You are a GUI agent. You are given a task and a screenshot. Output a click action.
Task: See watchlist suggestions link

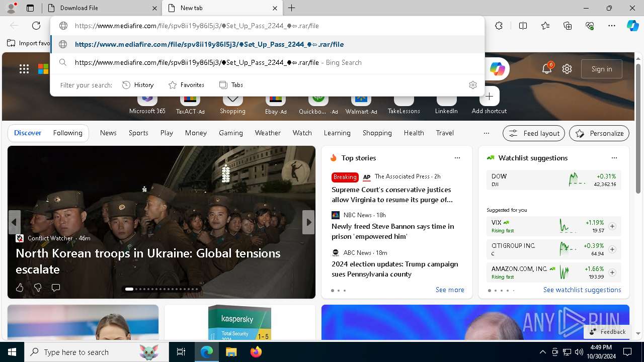click(x=582, y=290)
